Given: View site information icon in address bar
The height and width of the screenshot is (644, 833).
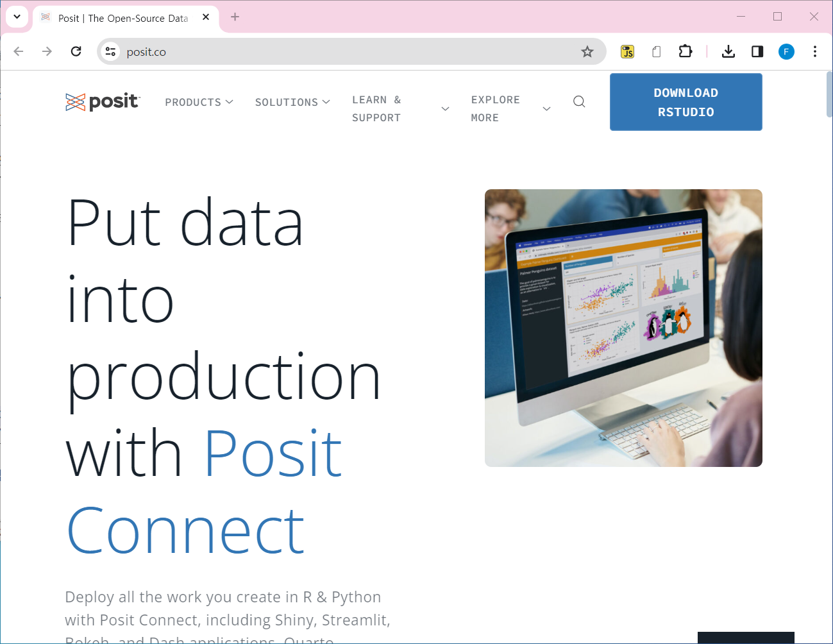Looking at the screenshot, I should (x=110, y=51).
